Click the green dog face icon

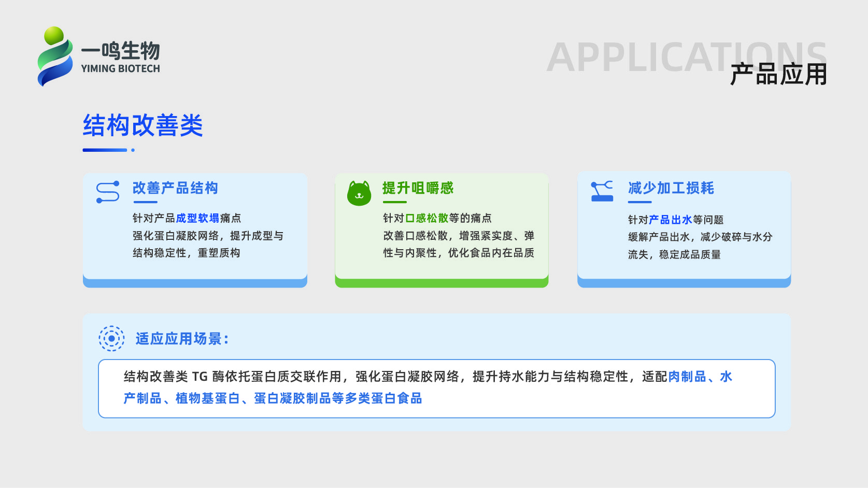tap(359, 193)
